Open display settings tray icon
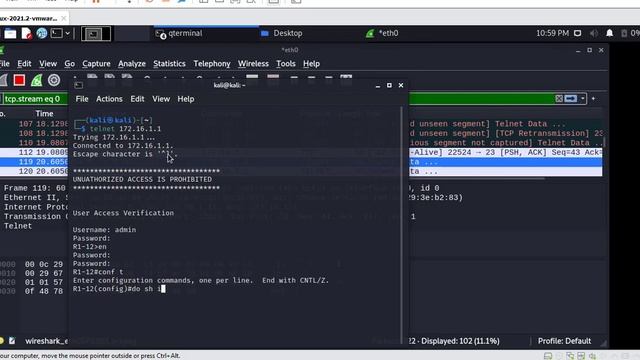This screenshot has height=360, width=640. (578, 33)
